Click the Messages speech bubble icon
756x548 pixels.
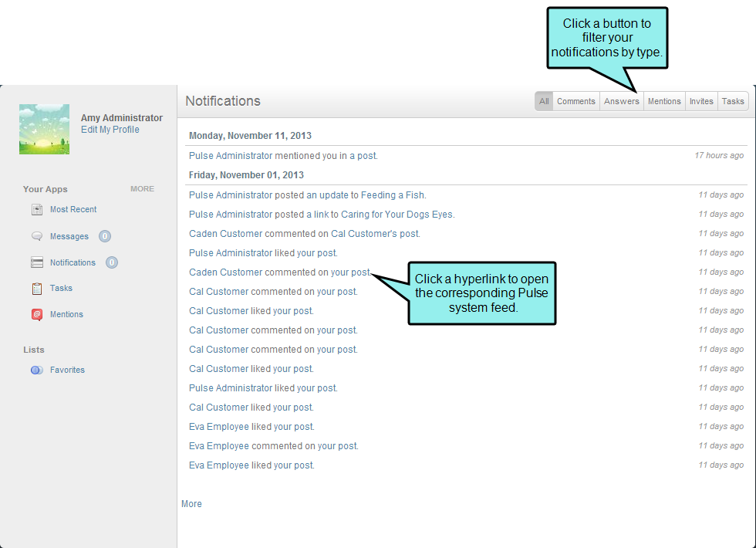click(x=37, y=236)
